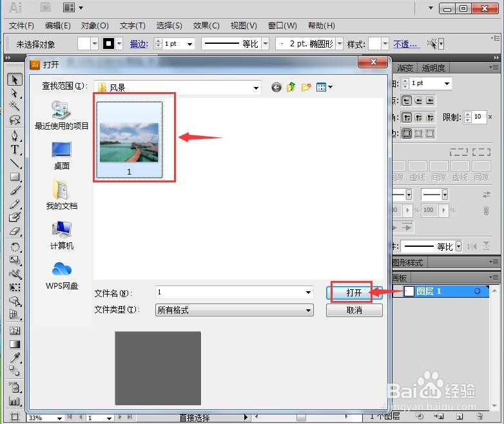Click the fill color swatch in control bar
The height and width of the screenshot is (424, 504).
tap(84, 44)
